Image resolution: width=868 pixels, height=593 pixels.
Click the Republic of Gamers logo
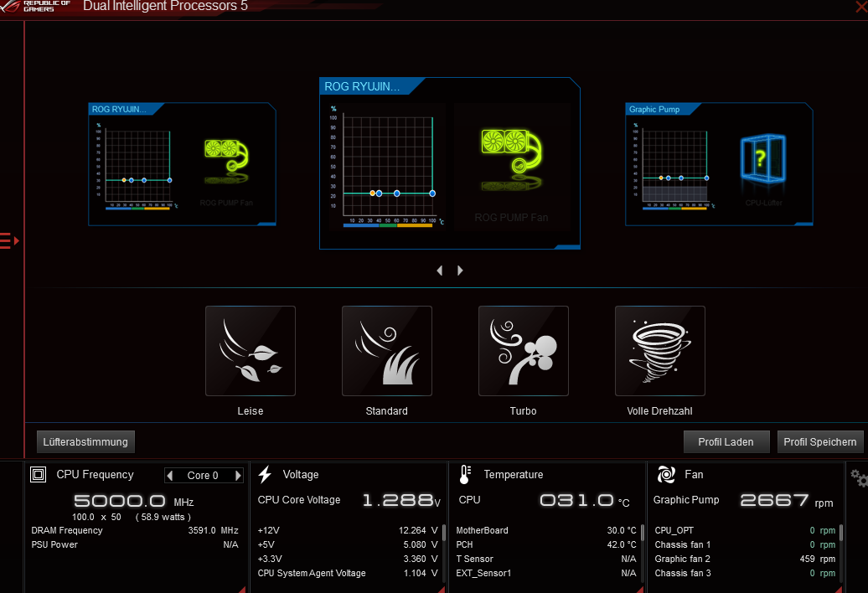pos(34,6)
